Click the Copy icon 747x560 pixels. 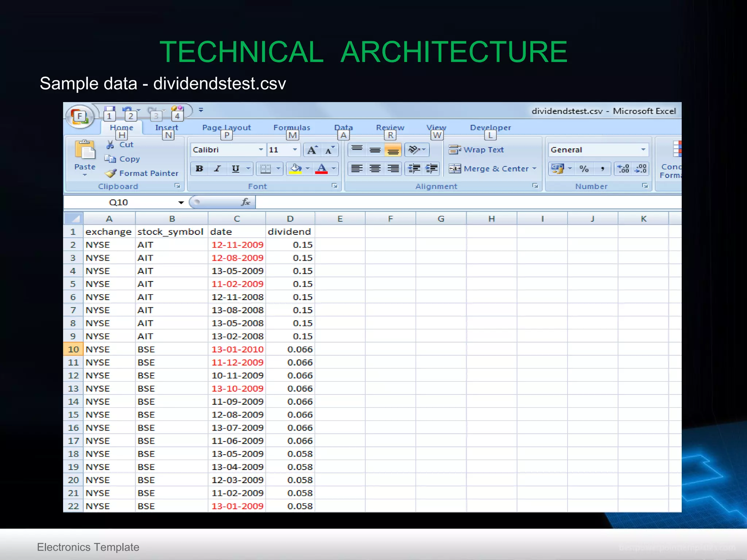pos(110,159)
